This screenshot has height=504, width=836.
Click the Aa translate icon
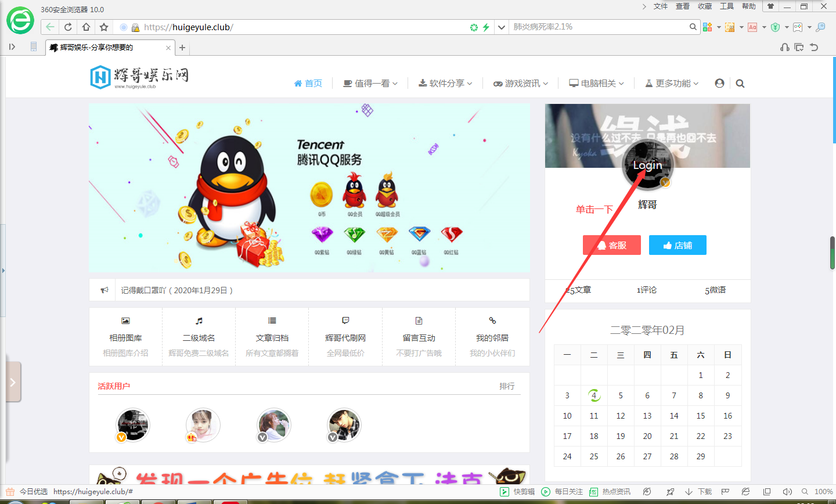(x=752, y=27)
